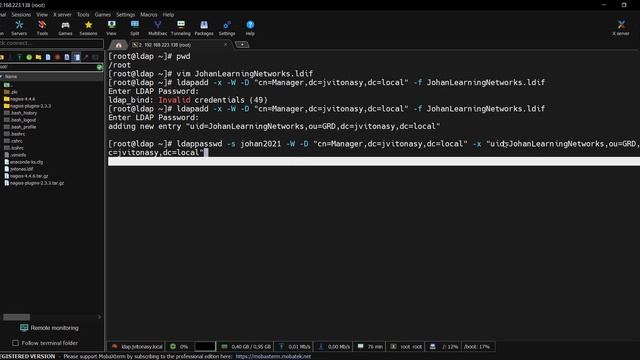Open the X server menu
The image size is (640, 360).
tap(62, 14)
